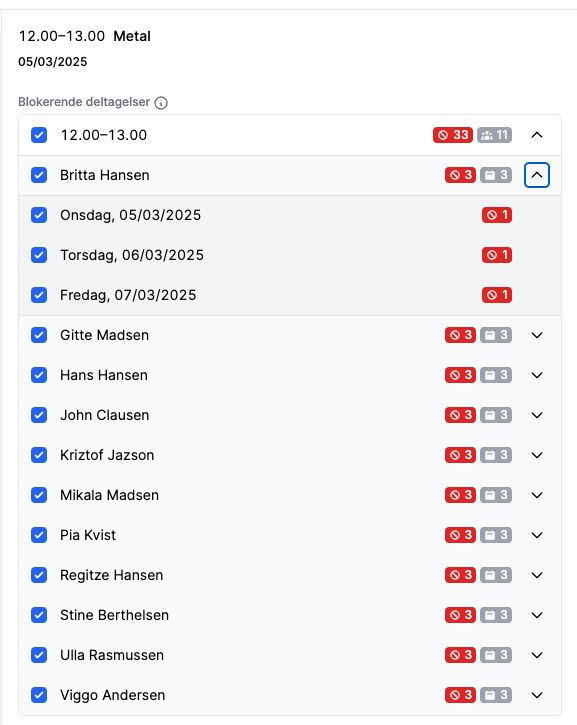Uncheck Torsdag, 06/03/2025 checkbox

(x=39, y=255)
